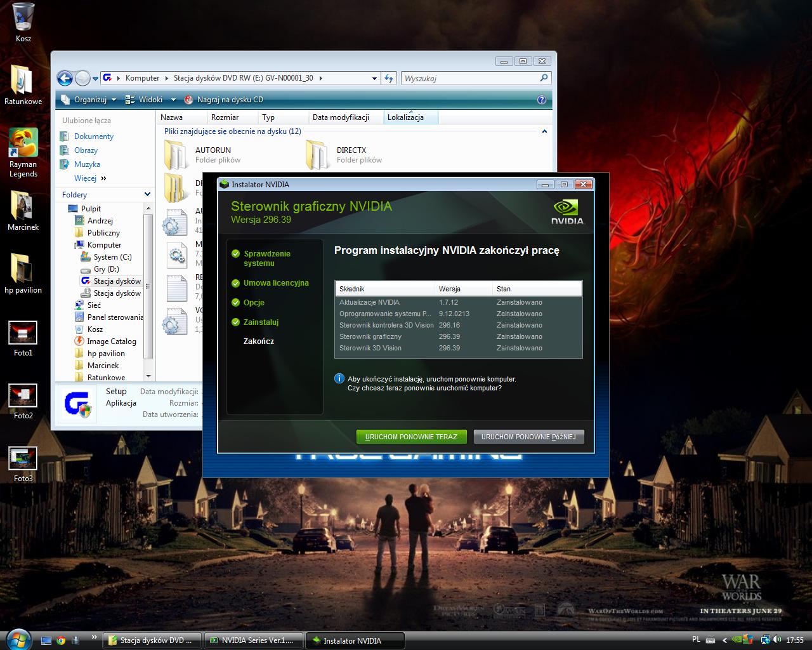The image size is (812, 650).
Task: Open the recent pages arrow beside Forward
Action: pos(96,79)
